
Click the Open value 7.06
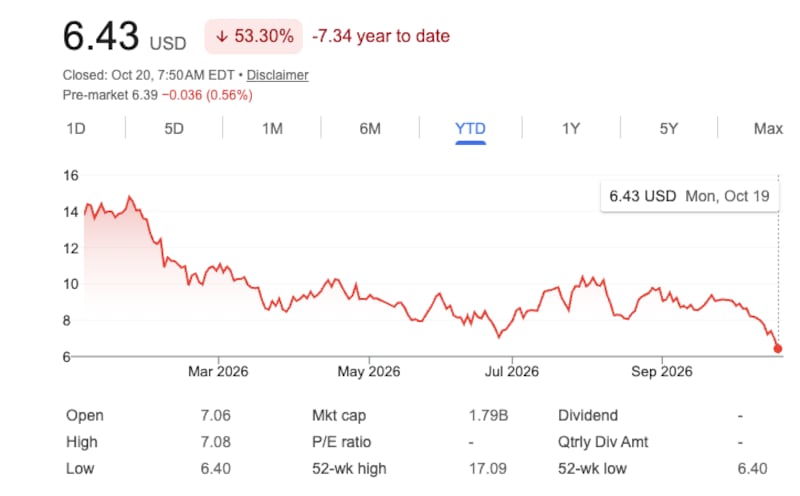215,415
